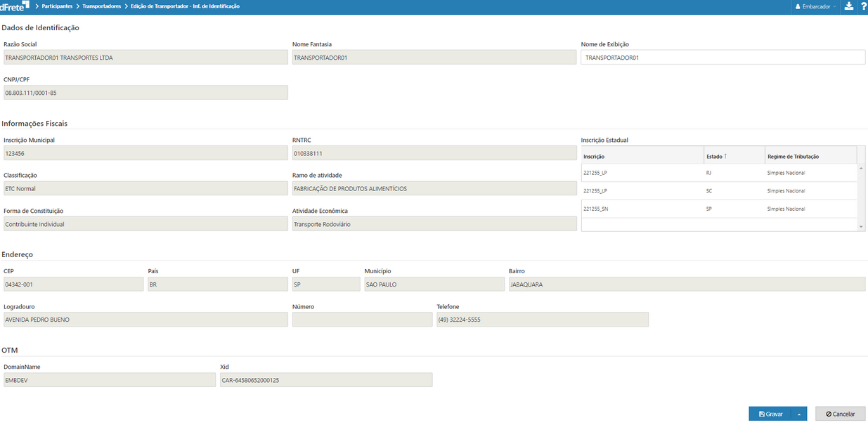Click the dFrete logo
868x432 pixels.
14,6
